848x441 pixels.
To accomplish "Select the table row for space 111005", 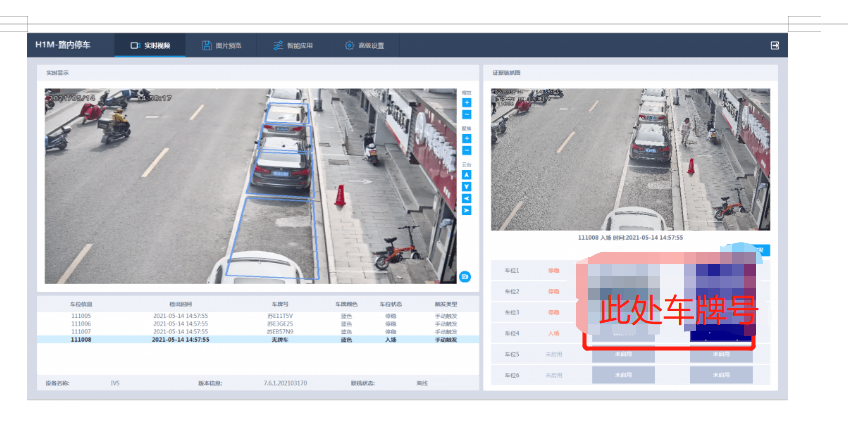I will (x=258, y=316).
